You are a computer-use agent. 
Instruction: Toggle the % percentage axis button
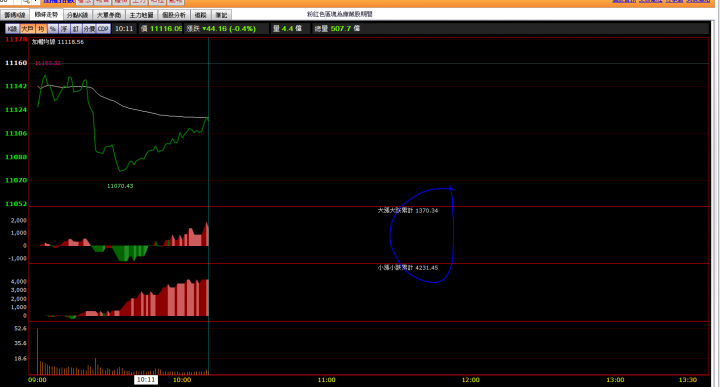point(53,28)
